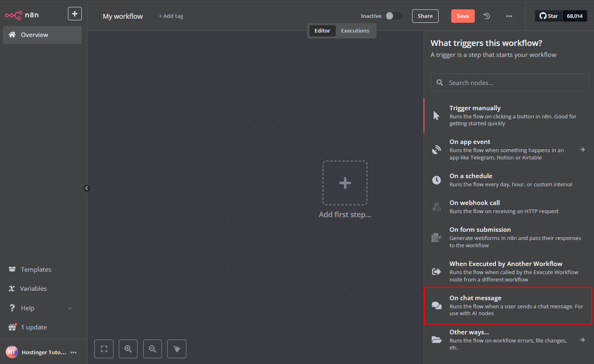Open Templates from the sidebar
594x364 pixels.
point(35,269)
